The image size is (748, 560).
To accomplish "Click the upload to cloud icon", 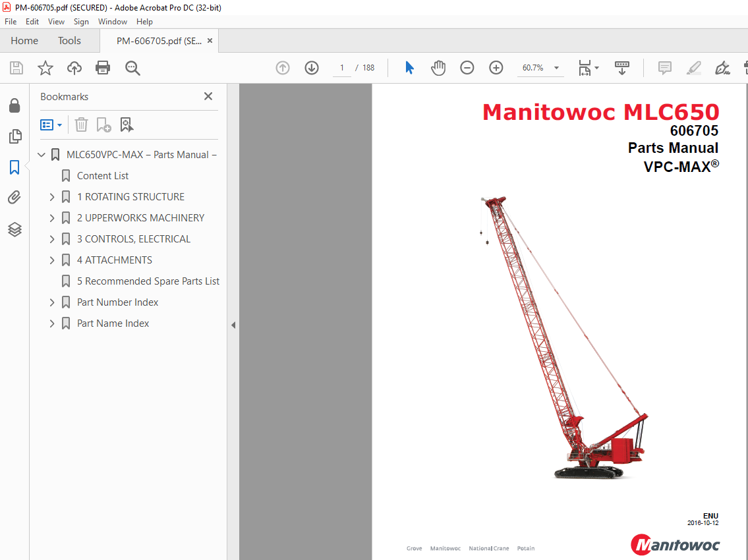I will (x=74, y=68).
